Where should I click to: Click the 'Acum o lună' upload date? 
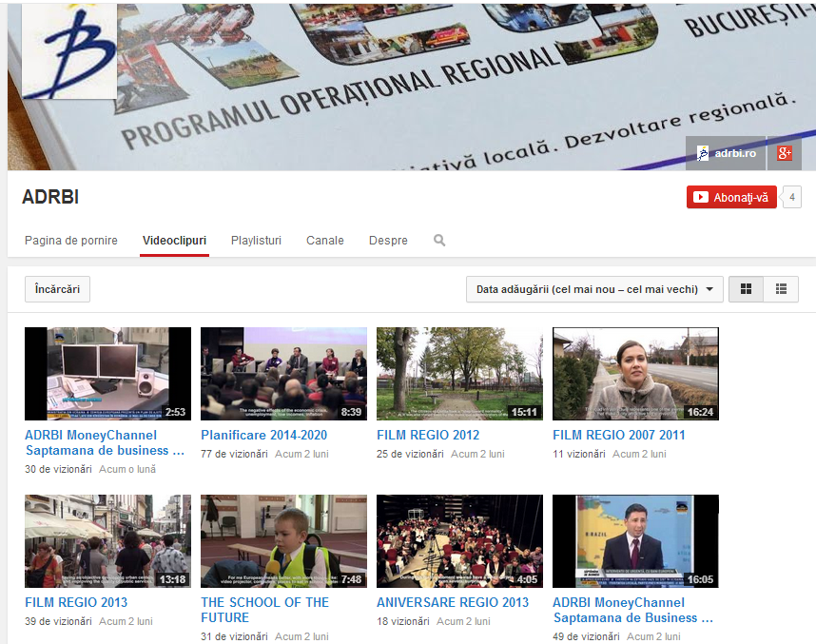click(x=127, y=469)
